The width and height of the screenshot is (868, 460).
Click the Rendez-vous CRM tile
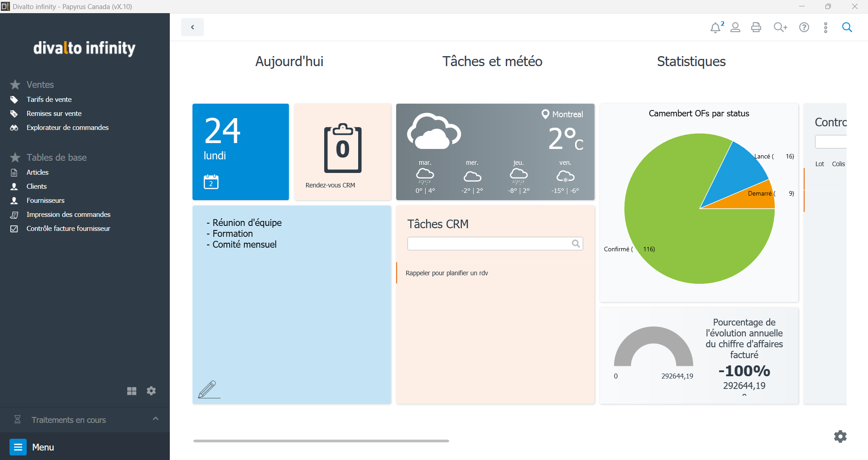pyautogui.click(x=342, y=152)
